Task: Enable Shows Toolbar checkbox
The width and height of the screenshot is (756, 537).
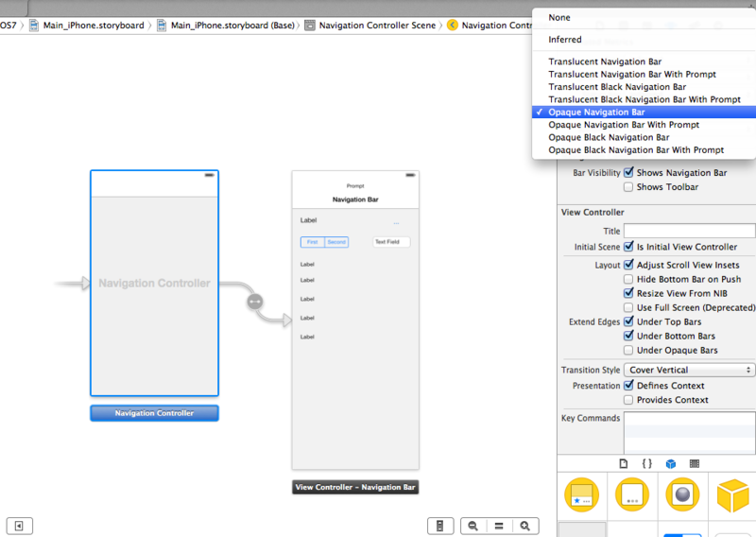Action: (628, 186)
